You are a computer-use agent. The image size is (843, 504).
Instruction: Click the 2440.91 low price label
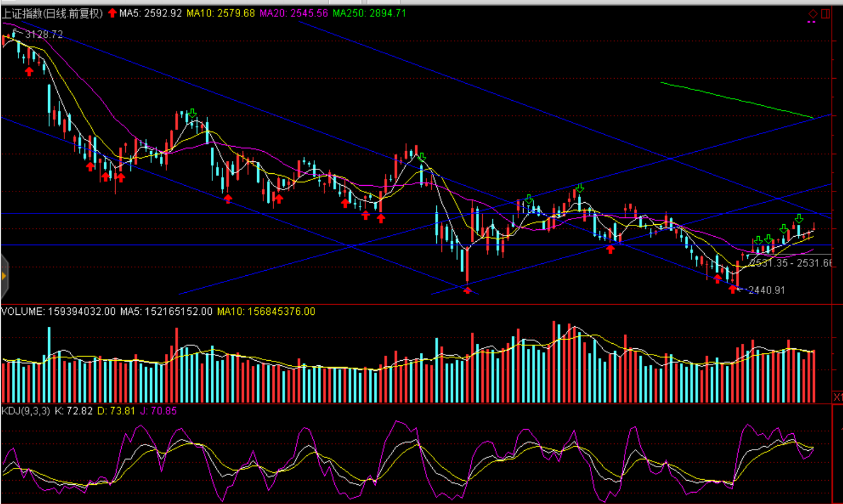pyautogui.click(x=767, y=290)
